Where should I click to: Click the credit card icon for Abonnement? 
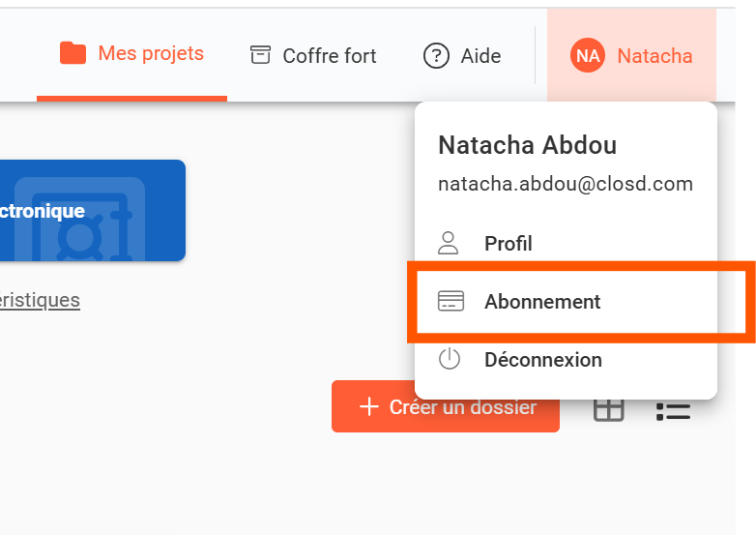click(x=450, y=302)
